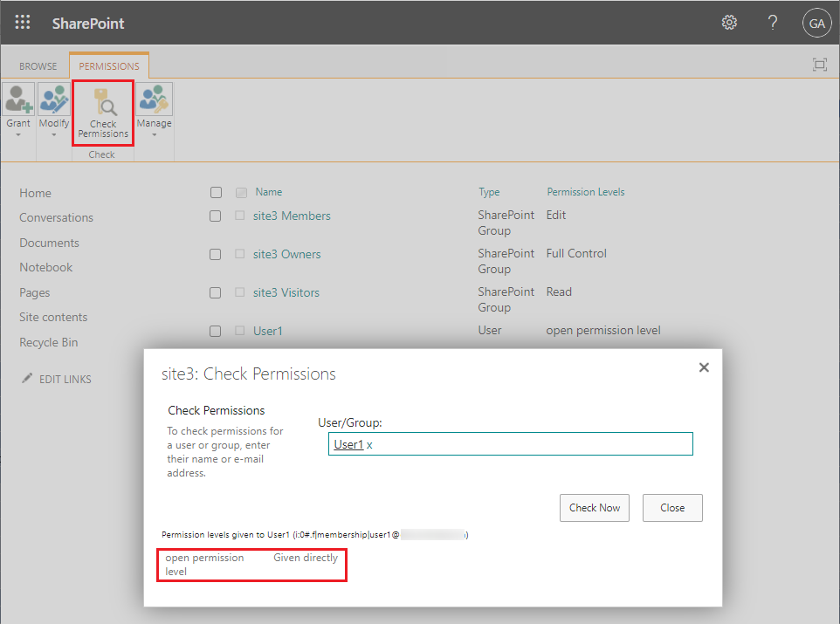The width and height of the screenshot is (840, 624).
Task: Go to Home in the left navigation
Action: [35, 194]
